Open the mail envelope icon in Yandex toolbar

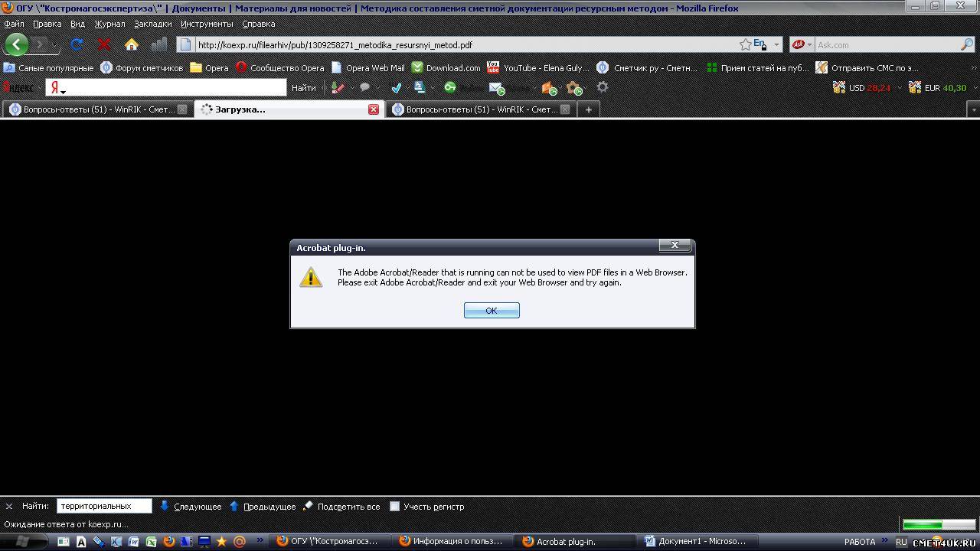point(496,88)
